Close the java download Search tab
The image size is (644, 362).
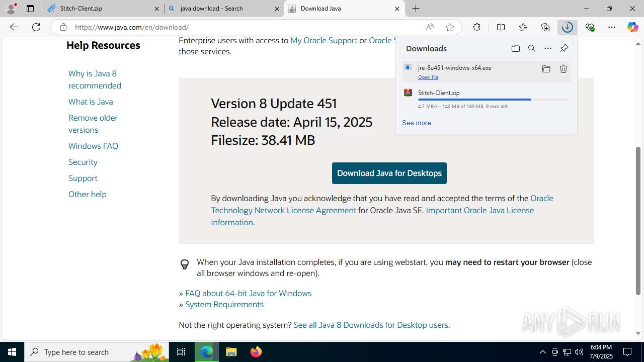coord(277,9)
